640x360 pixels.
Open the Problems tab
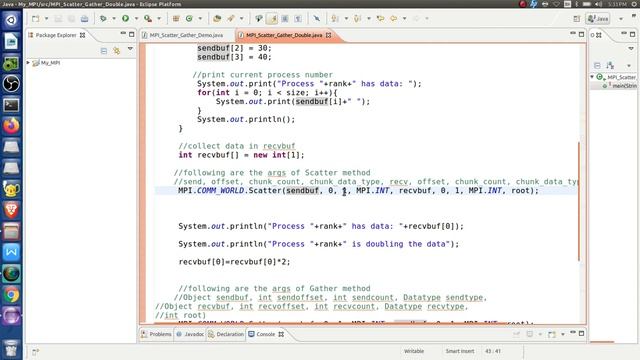(x=156, y=334)
